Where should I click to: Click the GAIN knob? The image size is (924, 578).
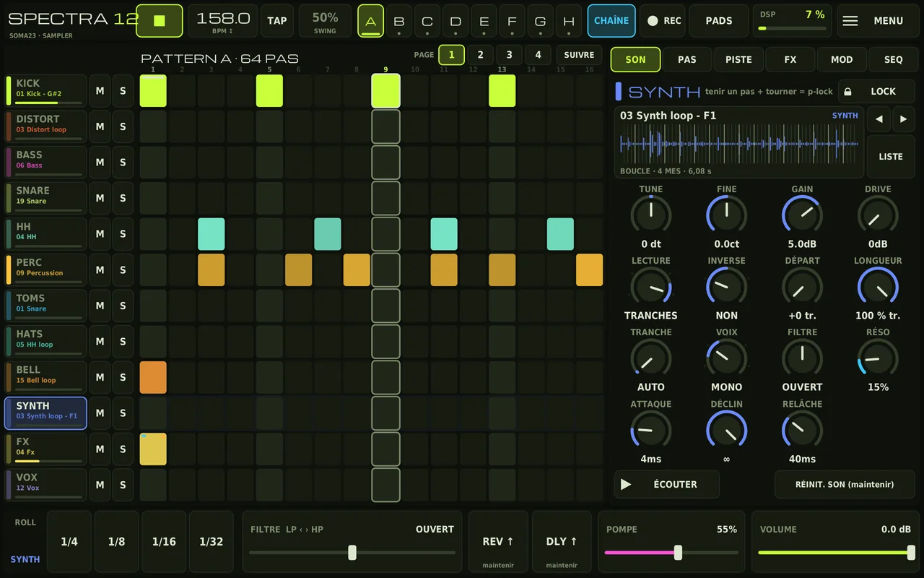pos(802,215)
